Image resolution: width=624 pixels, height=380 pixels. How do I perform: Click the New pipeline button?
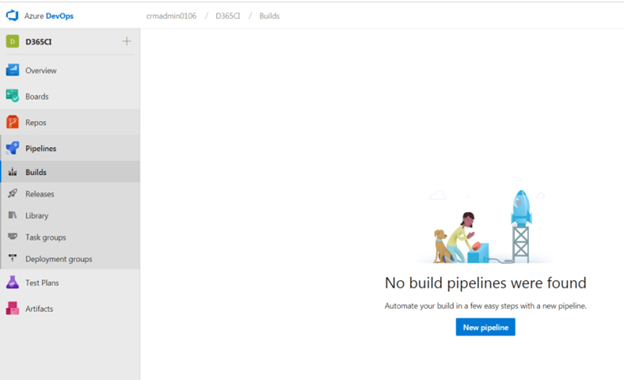click(x=486, y=327)
